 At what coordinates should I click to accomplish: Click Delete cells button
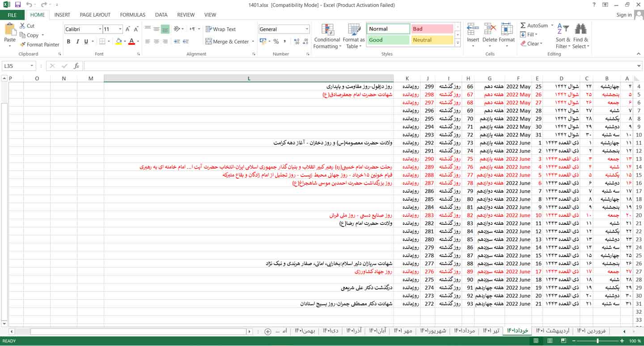pyautogui.click(x=490, y=36)
